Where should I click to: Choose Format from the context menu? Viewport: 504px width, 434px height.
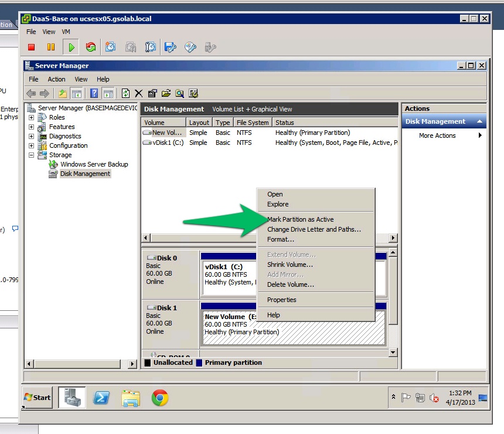tap(316, 239)
